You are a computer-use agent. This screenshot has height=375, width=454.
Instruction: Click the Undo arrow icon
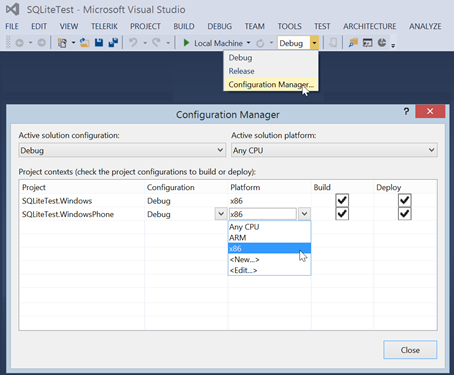tap(133, 43)
